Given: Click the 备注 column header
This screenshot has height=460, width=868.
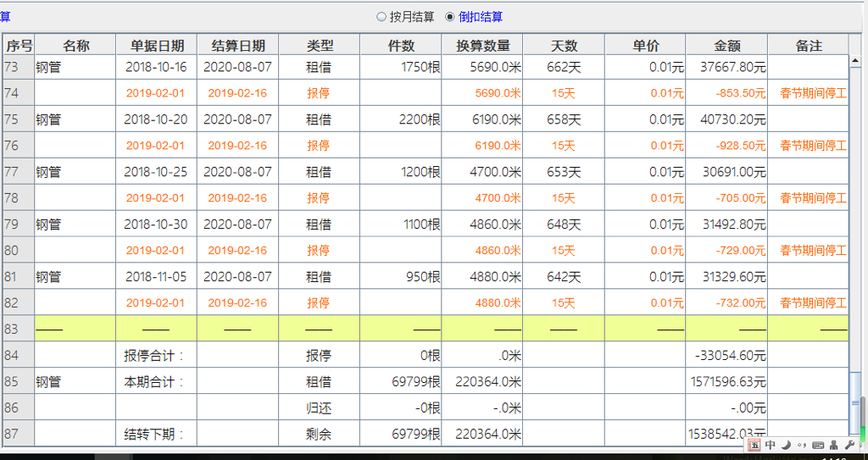Looking at the screenshot, I should click(808, 46).
